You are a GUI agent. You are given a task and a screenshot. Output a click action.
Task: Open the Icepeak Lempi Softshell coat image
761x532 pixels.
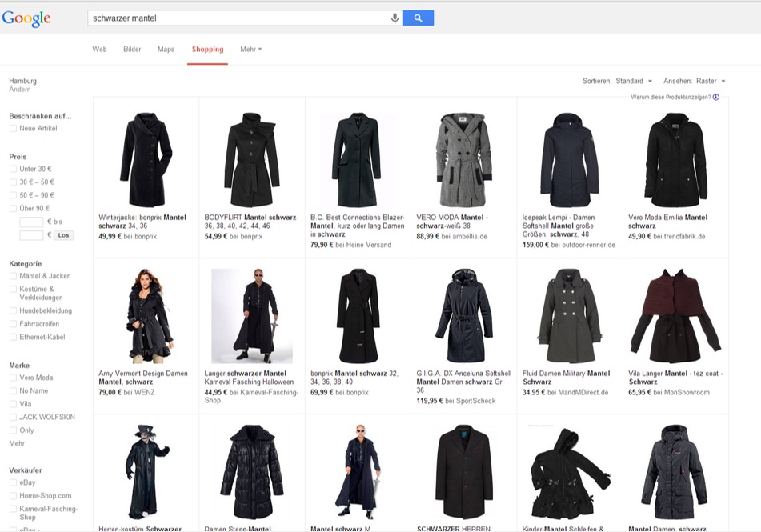point(569,160)
